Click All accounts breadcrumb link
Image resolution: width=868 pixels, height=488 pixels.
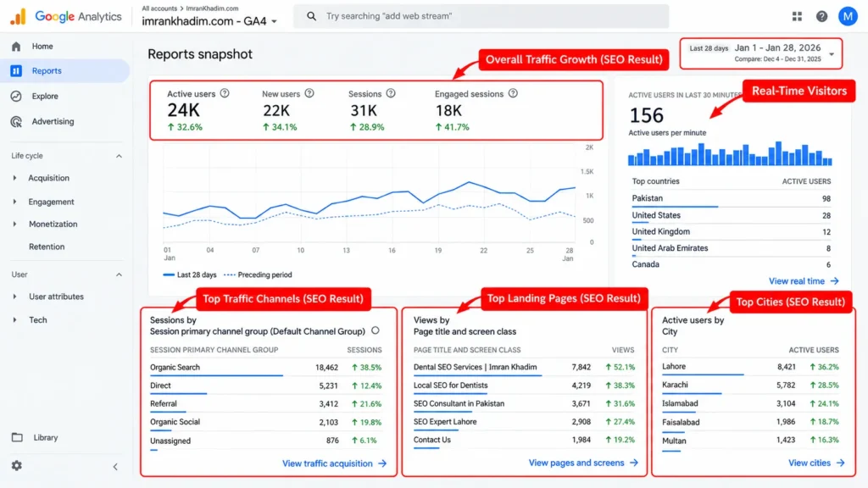point(159,8)
